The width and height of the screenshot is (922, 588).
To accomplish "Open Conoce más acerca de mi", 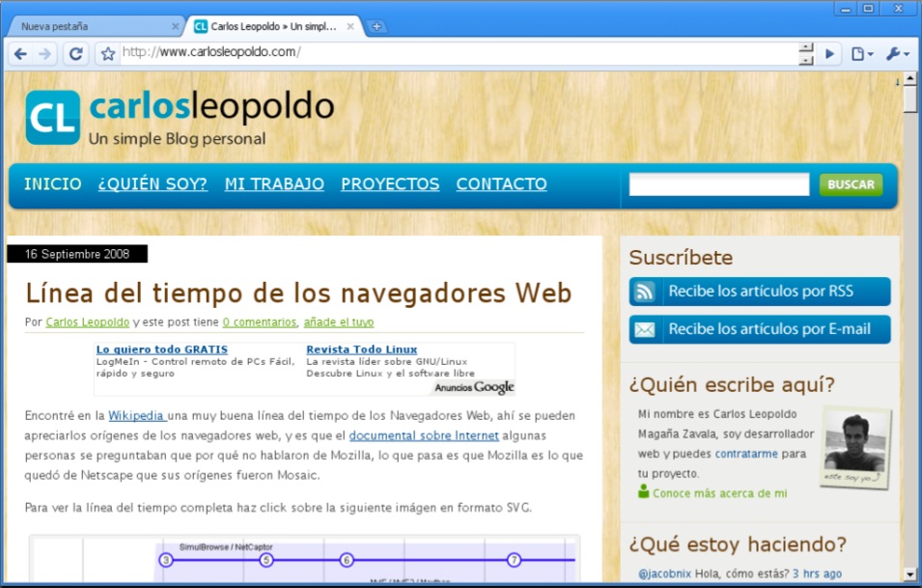I will (719, 493).
